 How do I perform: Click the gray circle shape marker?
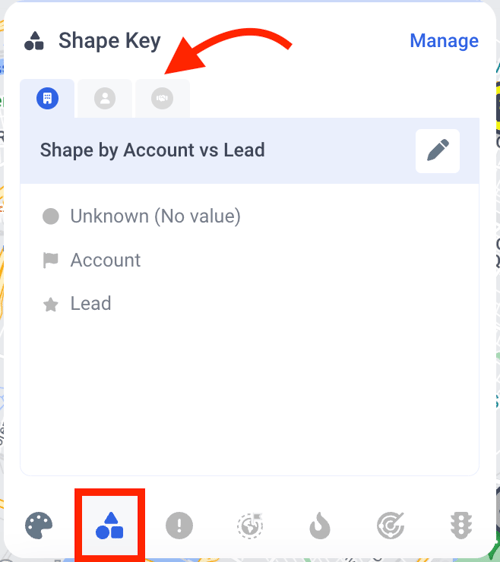pyautogui.click(x=51, y=216)
